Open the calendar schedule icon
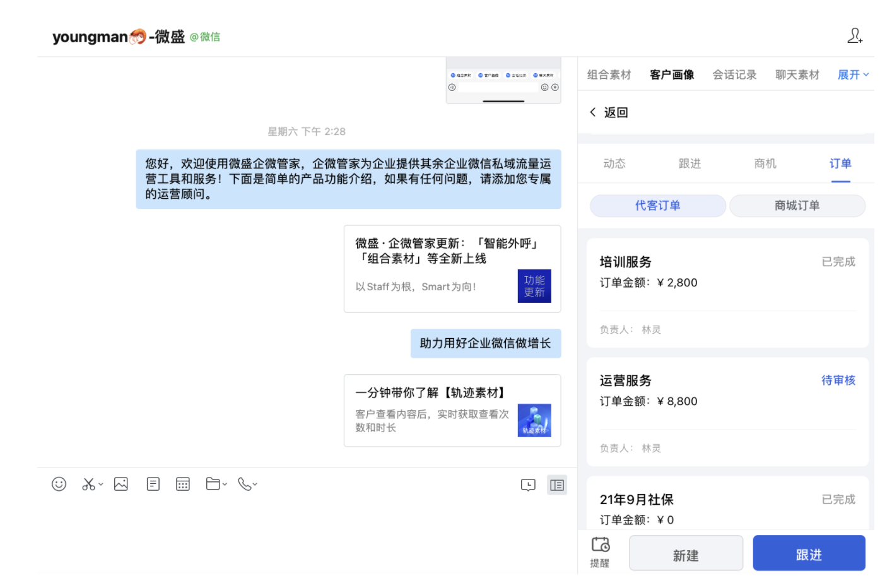892x588 pixels. point(183,484)
